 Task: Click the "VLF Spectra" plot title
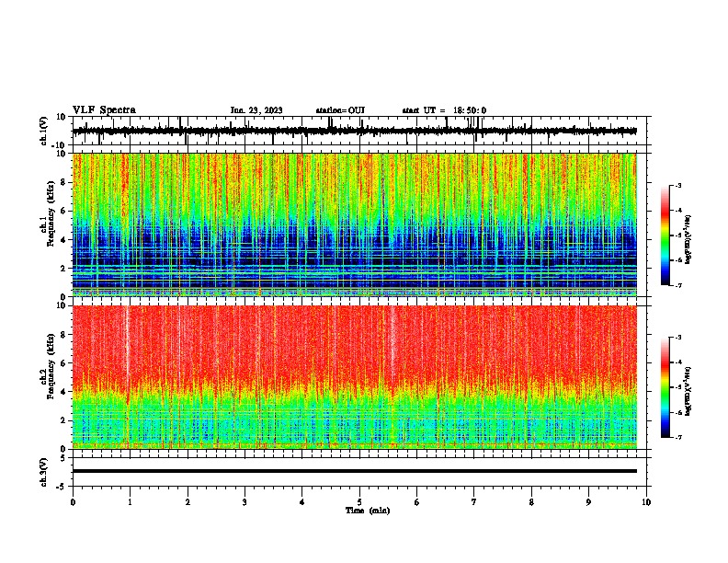pyautogui.click(x=104, y=110)
